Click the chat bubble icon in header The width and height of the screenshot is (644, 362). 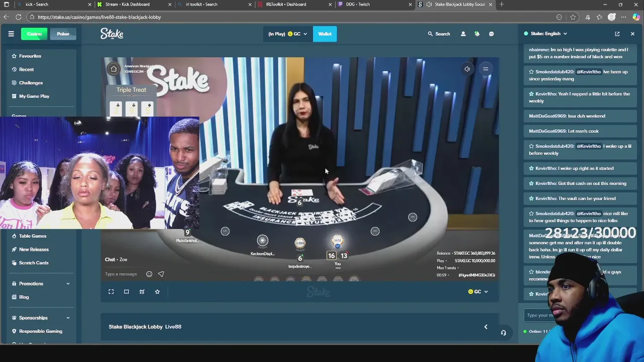coord(492,34)
